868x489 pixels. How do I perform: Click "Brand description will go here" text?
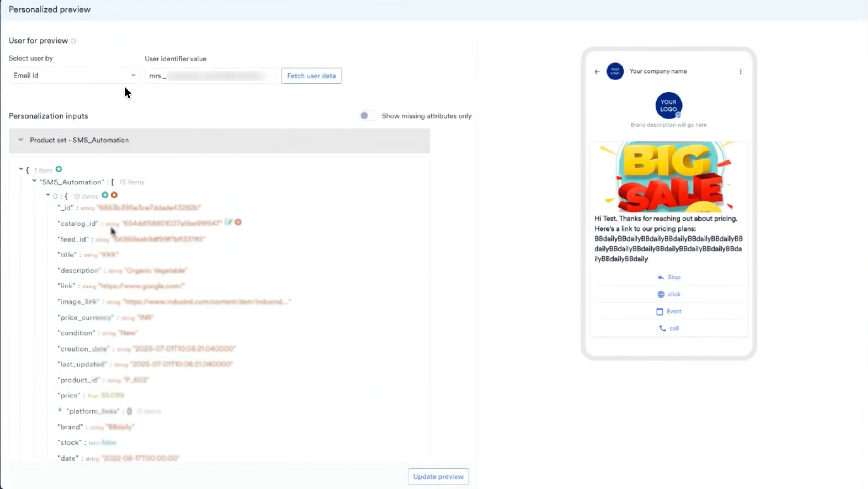click(x=668, y=125)
